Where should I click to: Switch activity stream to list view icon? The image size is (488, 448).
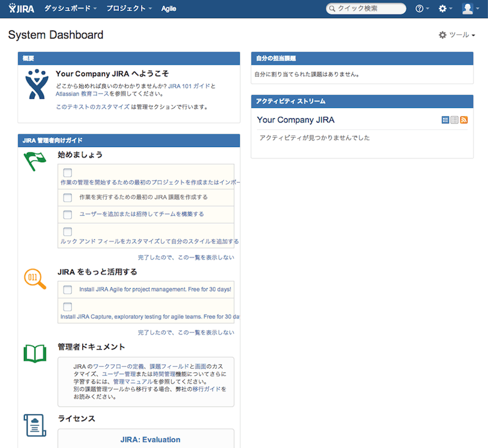[454, 119]
